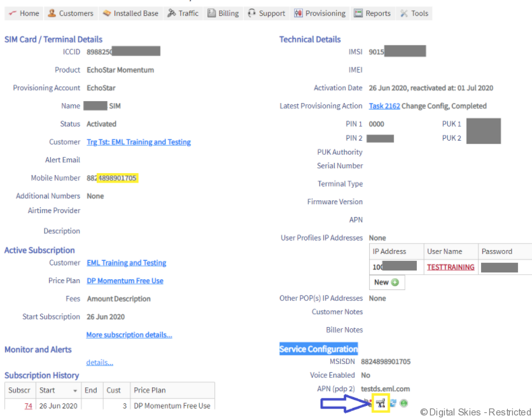Click More subscription details link
The height and width of the screenshot is (418, 532).
129,335
